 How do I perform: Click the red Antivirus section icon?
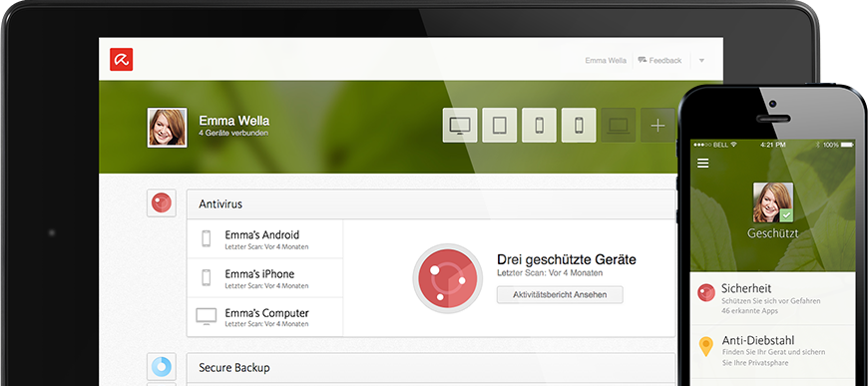tap(161, 203)
